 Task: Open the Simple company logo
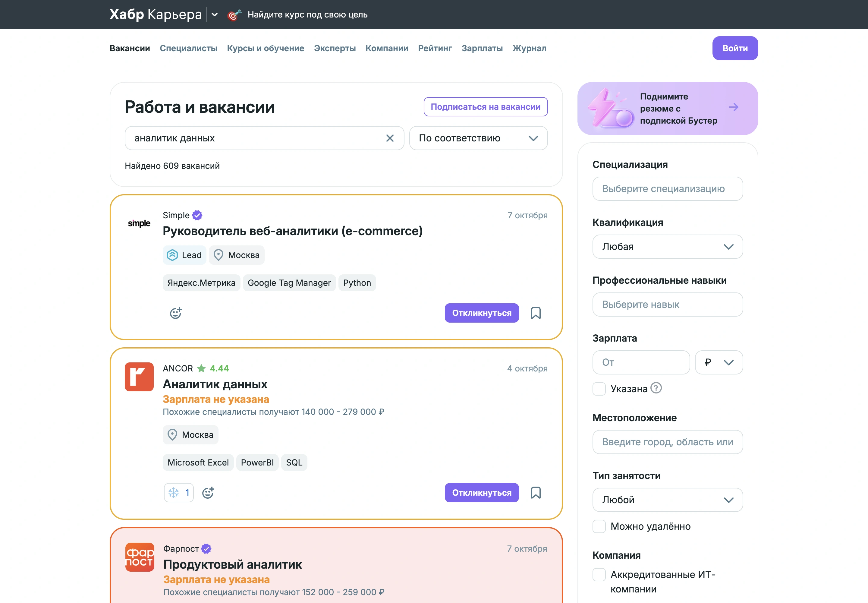[x=139, y=223]
